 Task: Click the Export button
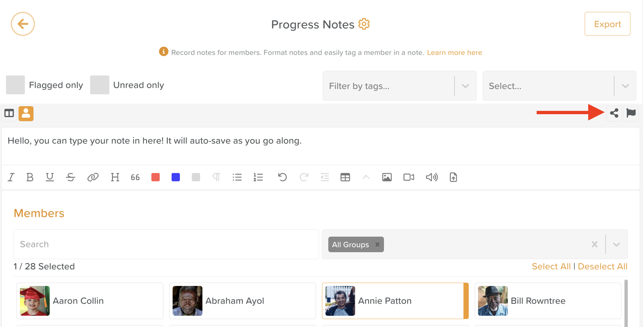click(x=607, y=24)
